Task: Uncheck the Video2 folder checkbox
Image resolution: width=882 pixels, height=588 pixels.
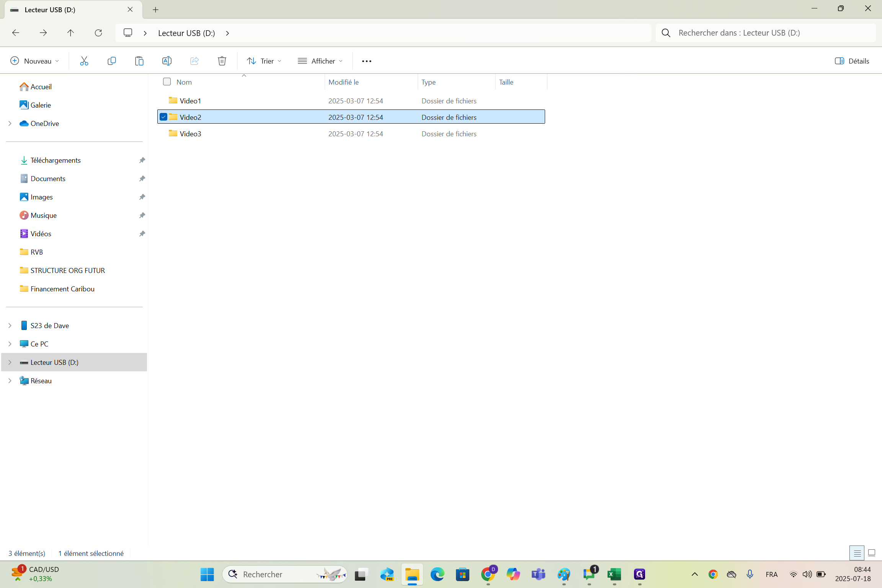Action: pyautogui.click(x=163, y=117)
